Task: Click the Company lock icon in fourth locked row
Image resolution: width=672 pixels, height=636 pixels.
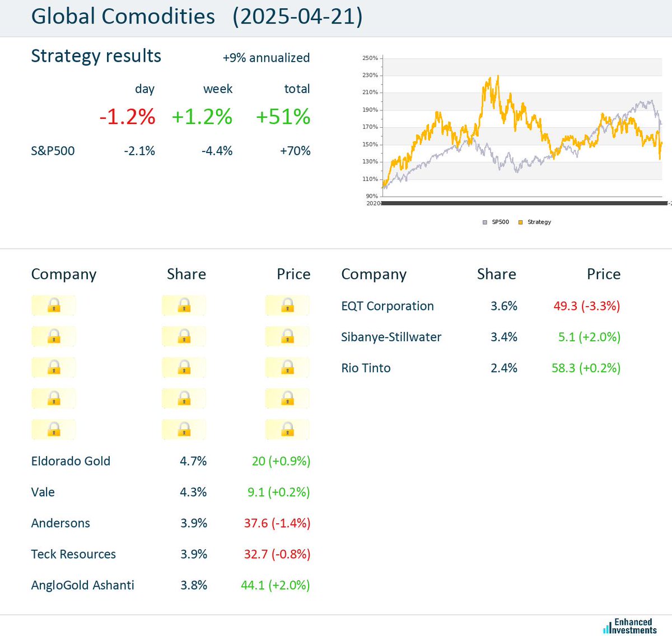Action: (54, 398)
